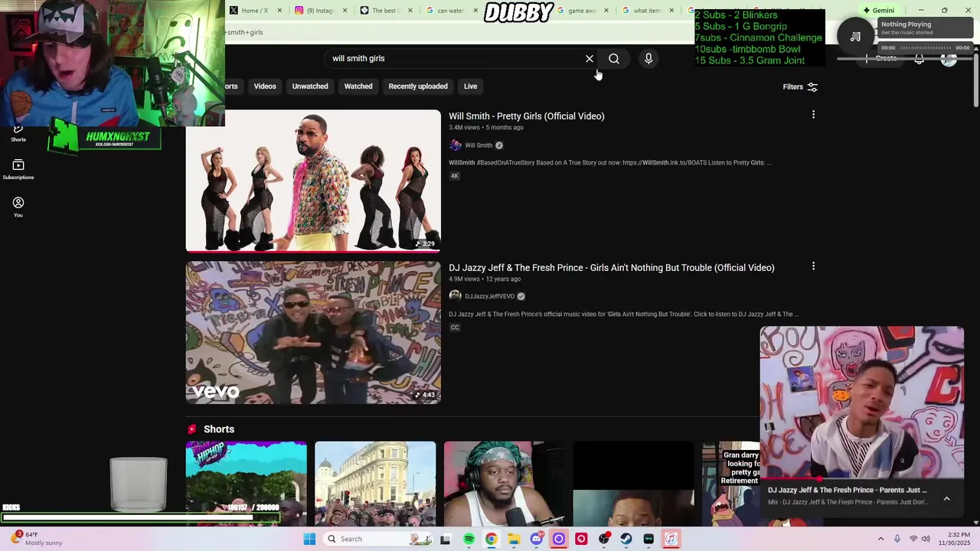This screenshot has height=551, width=980.
Task: Open Pretty Girls video thumbnail
Action: coord(313,181)
